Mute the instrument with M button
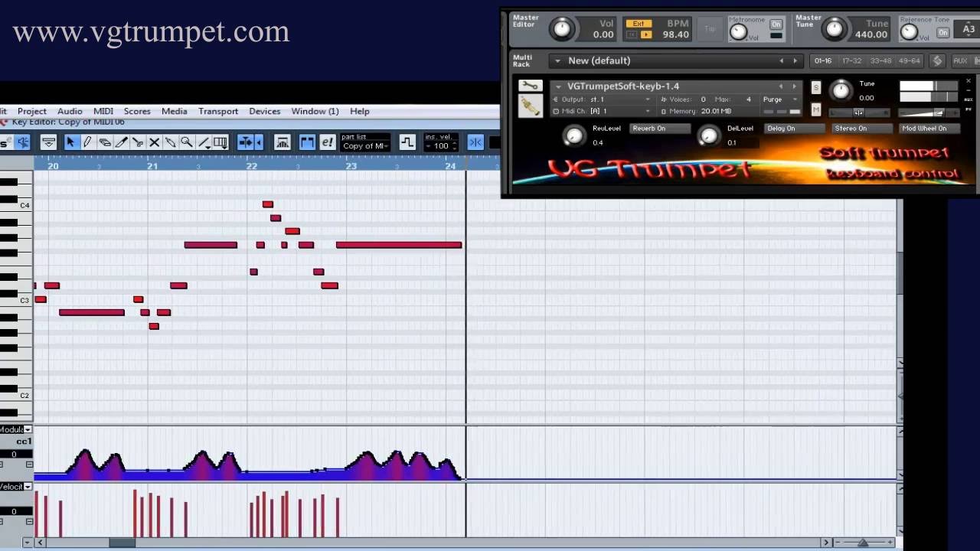 tap(816, 110)
